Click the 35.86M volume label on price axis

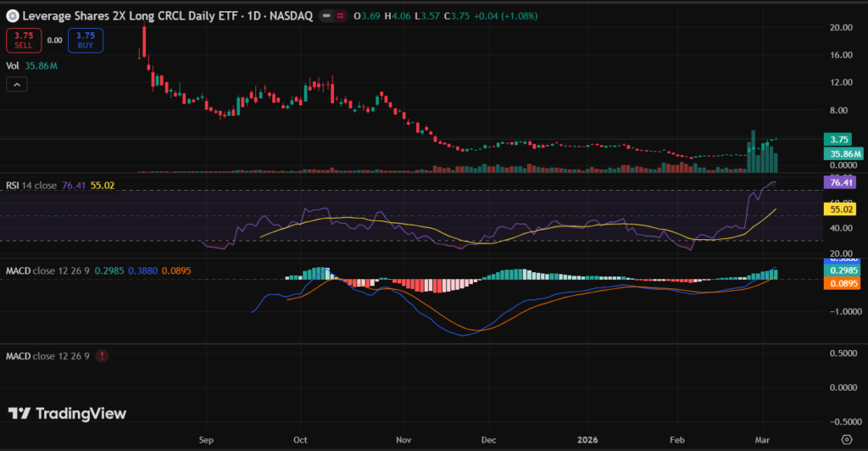click(842, 153)
